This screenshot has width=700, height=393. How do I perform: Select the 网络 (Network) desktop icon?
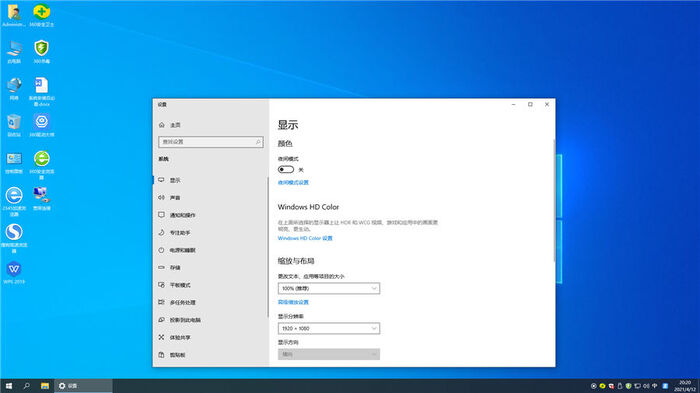click(14, 88)
